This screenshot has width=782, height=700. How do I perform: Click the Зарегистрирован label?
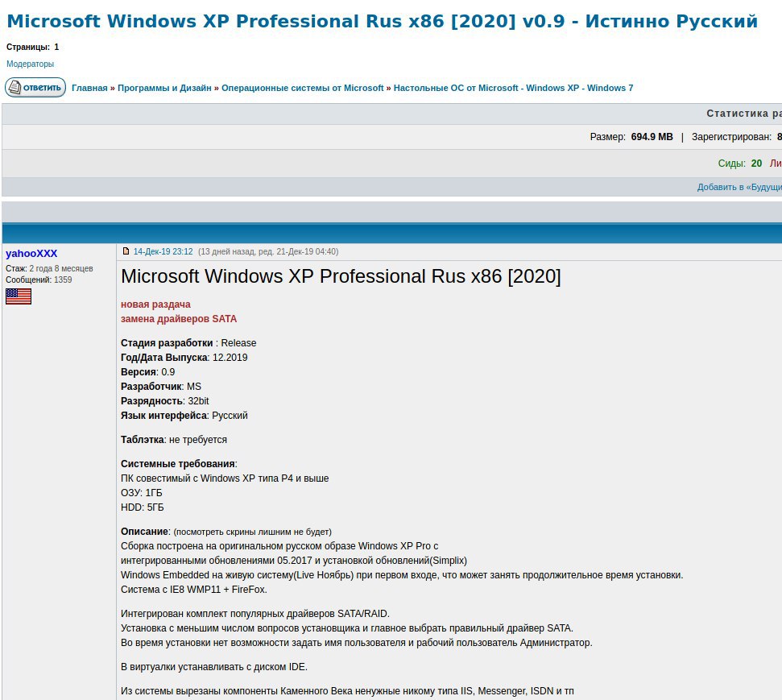coord(731,137)
